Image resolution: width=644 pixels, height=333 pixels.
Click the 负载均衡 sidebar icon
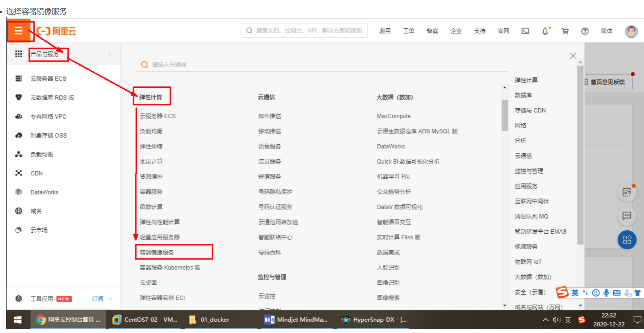[19, 154]
